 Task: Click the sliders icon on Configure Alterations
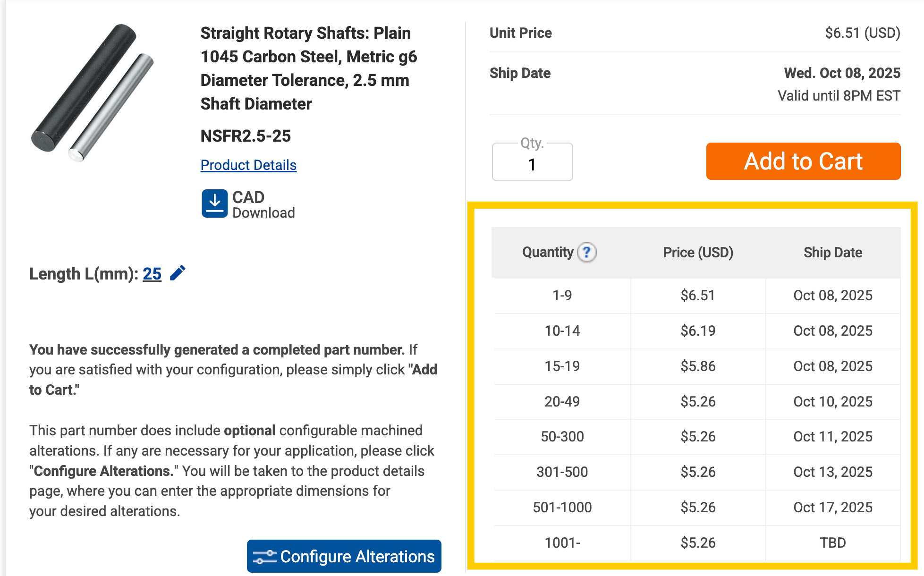coord(264,557)
